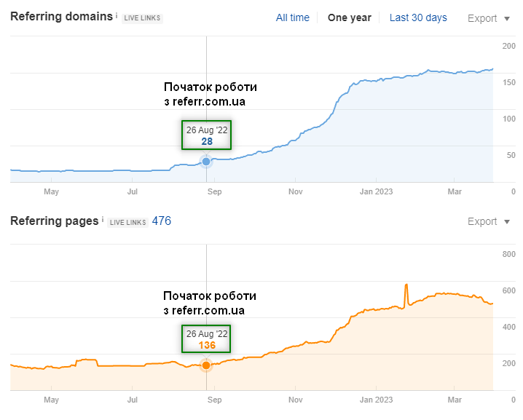Toggle the LIVE LINKS badge for Referring domains
Screen dimensions: 523x420
coord(142,18)
